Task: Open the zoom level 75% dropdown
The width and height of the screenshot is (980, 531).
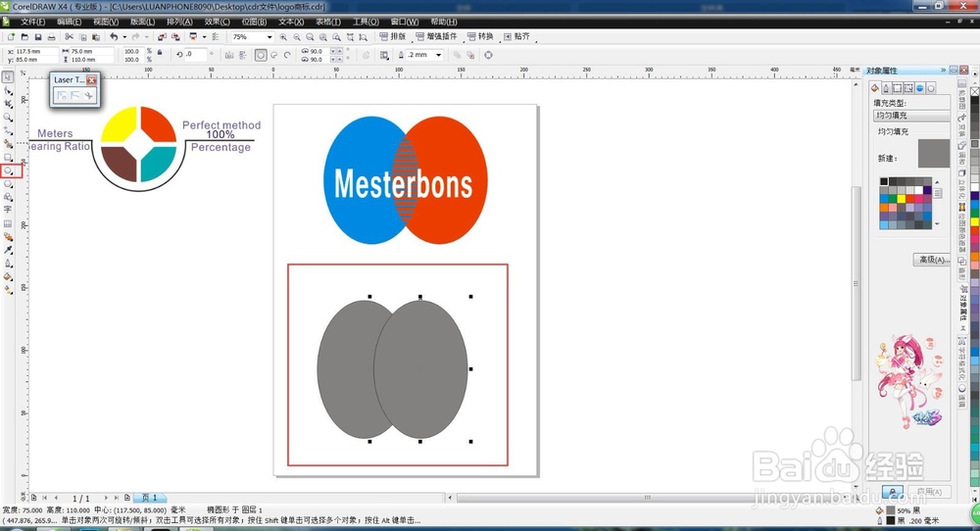Action: point(269,37)
